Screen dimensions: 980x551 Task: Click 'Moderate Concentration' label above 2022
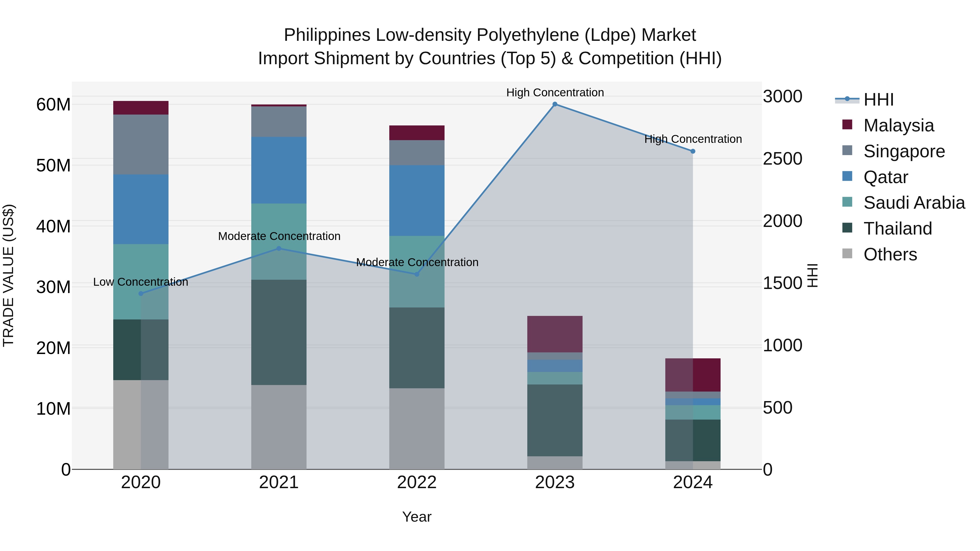pos(417,262)
